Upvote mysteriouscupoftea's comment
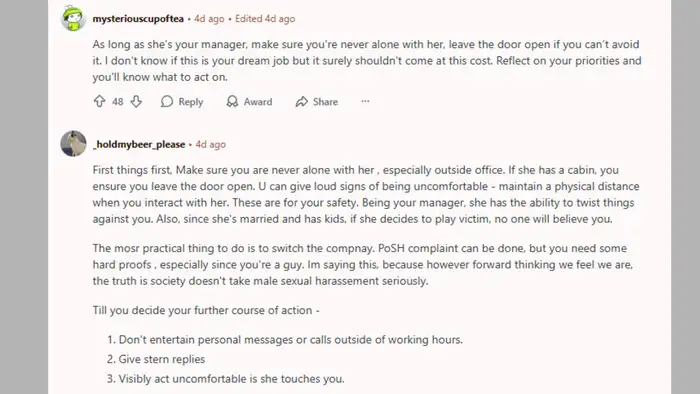 [x=99, y=102]
